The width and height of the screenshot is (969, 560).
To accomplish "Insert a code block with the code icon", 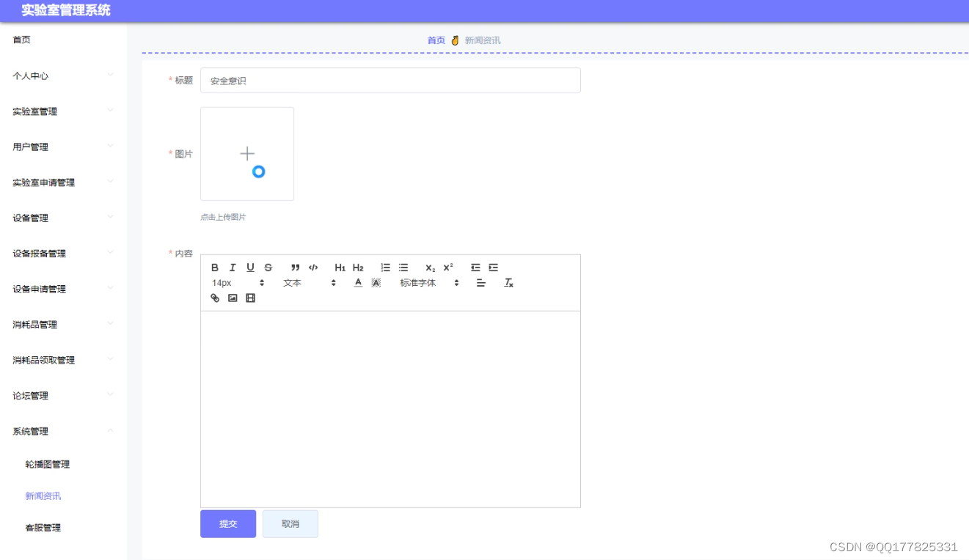I will pos(313,268).
